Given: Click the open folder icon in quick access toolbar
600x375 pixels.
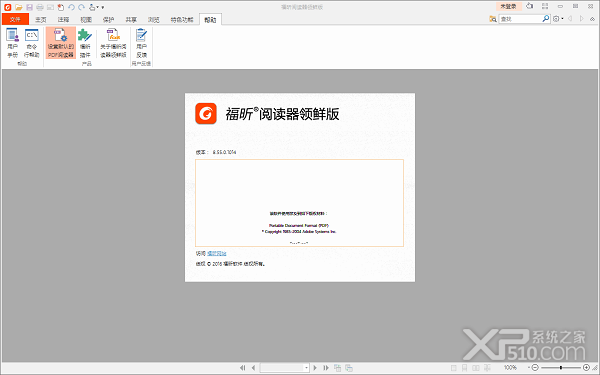Looking at the screenshot, I should coord(18,7).
